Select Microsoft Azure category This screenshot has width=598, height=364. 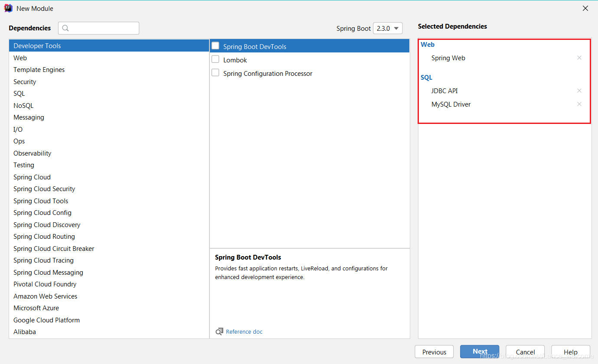109,308
